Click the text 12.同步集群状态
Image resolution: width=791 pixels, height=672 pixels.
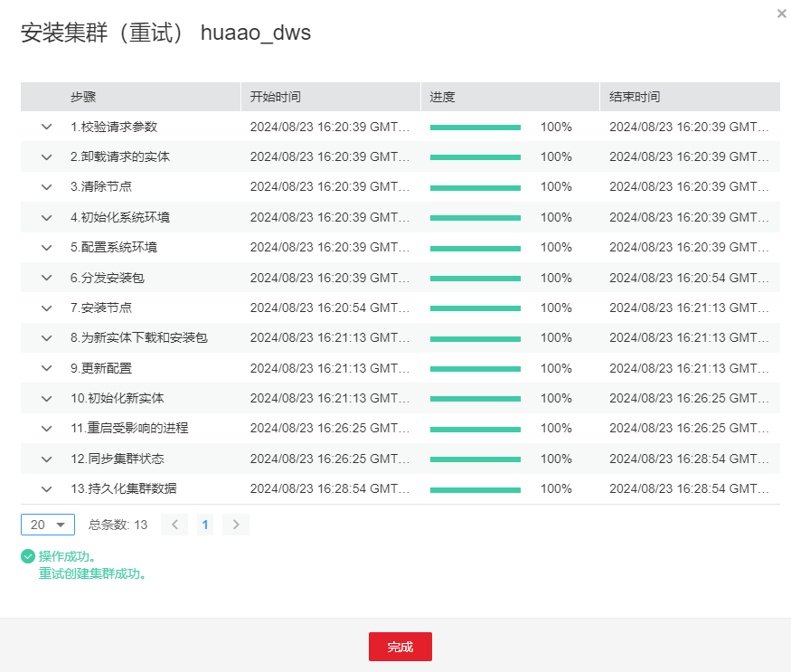point(118,459)
